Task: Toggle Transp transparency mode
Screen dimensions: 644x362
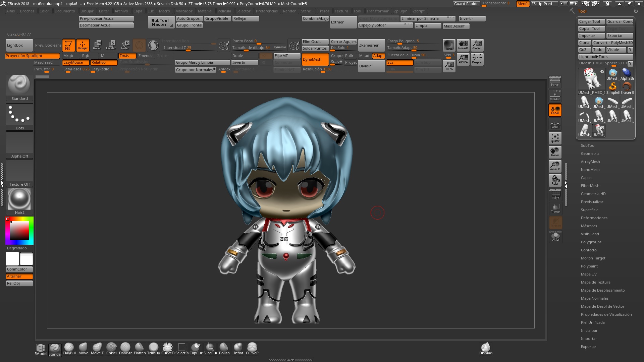Action: pos(555,208)
